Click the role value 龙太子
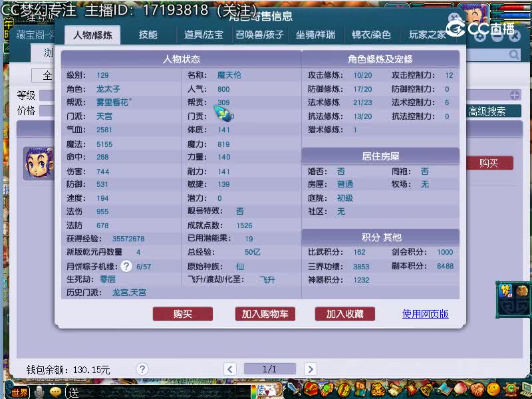The height and width of the screenshot is (399, 532). 108,89
